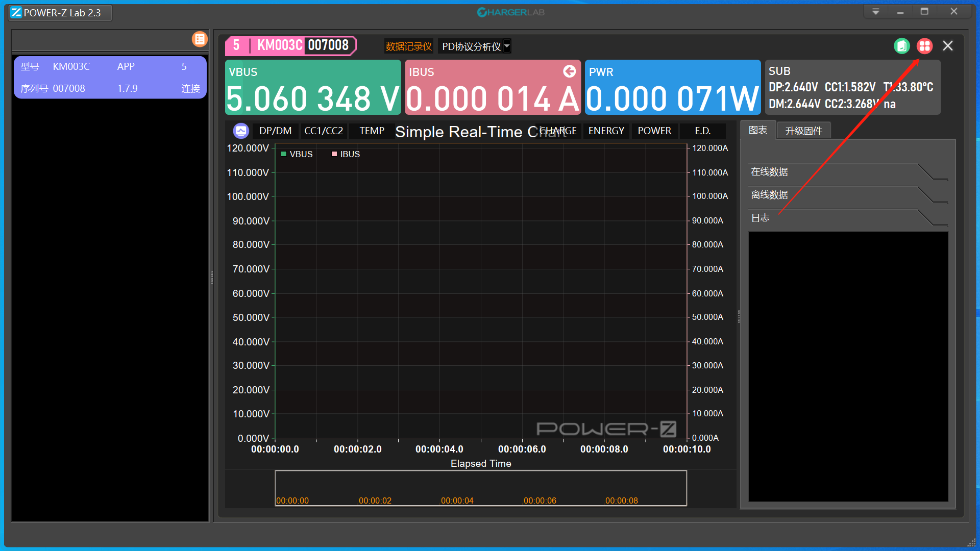Click the 数据记录仪 button
The width and height of the screenshot is (980, 551).
point(408,46)
